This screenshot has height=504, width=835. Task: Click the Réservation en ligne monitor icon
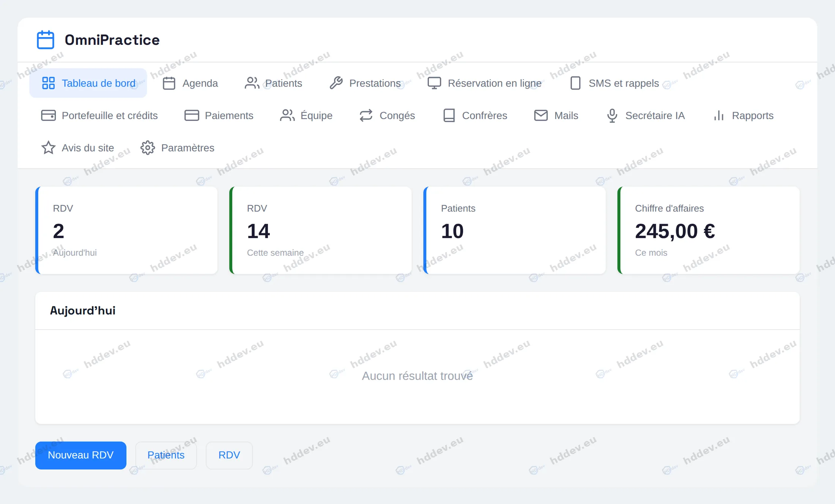click(x=434, y=83)
